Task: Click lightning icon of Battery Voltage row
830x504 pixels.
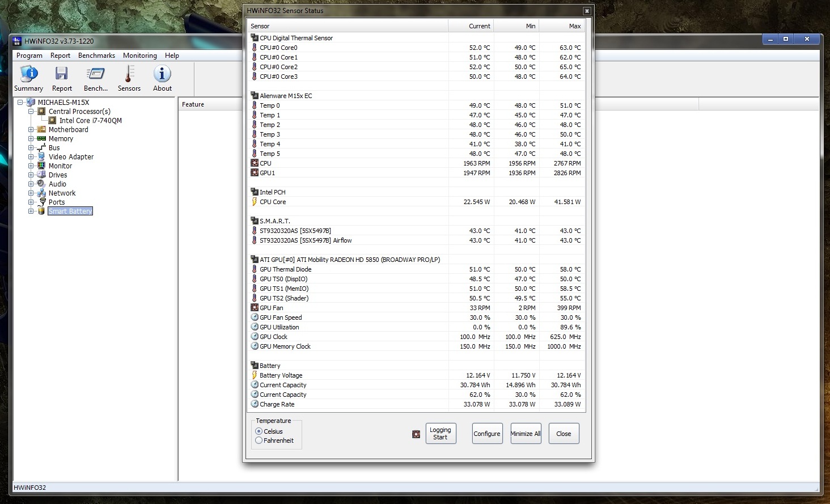Action: pyautogui.click(x=255, y=375)
